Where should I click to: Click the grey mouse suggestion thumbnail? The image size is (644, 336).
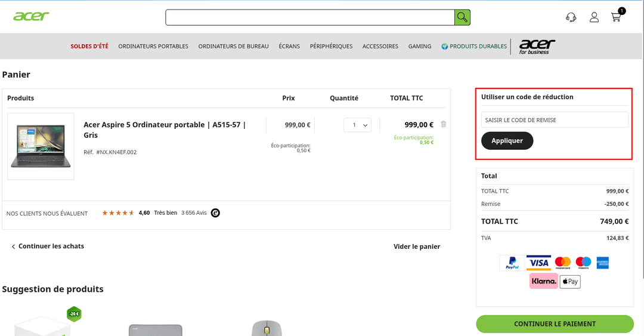(x=267, y=328)
